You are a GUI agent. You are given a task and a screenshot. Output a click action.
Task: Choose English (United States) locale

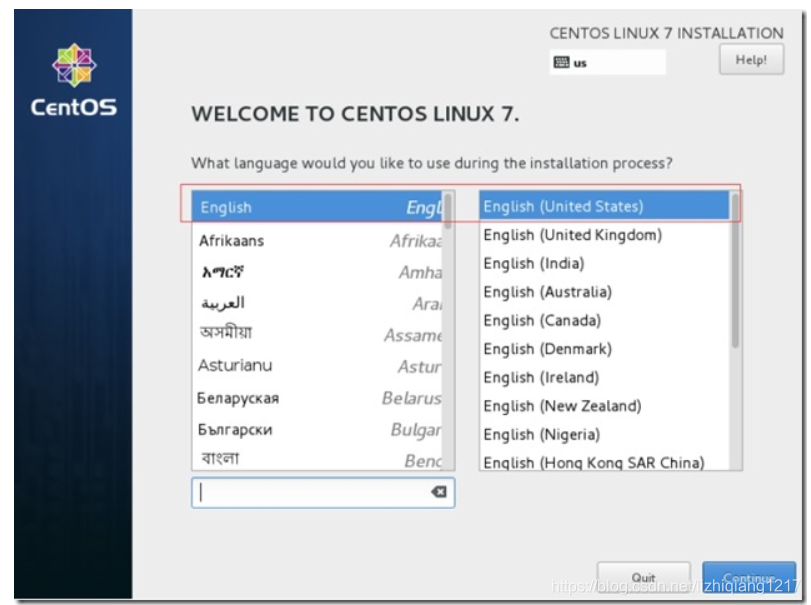click(604, 206)
